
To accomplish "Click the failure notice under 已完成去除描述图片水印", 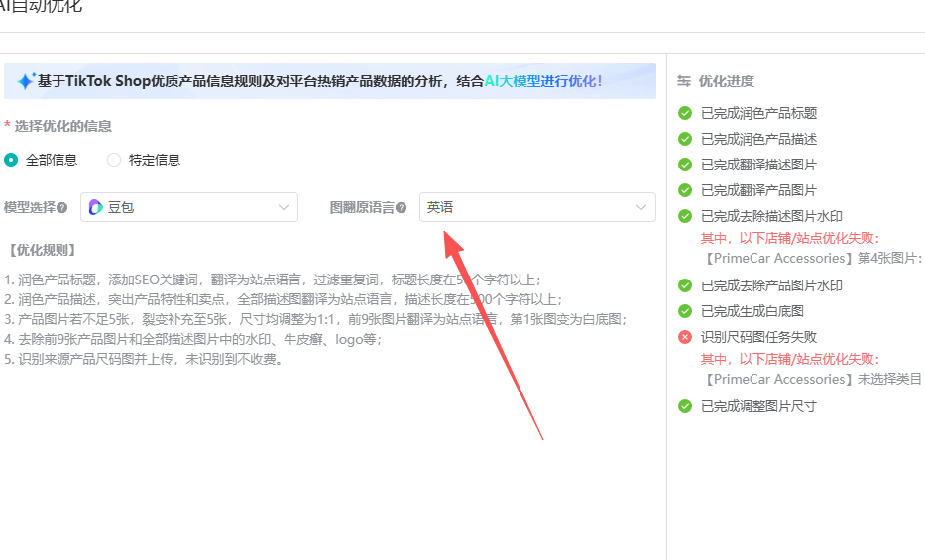I will [x=790, y=238].
